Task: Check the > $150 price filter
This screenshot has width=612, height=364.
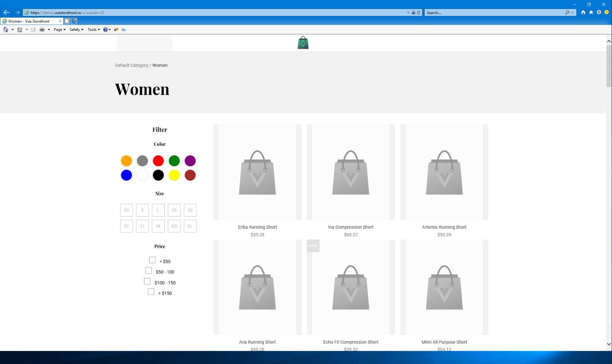Action: 151,292
